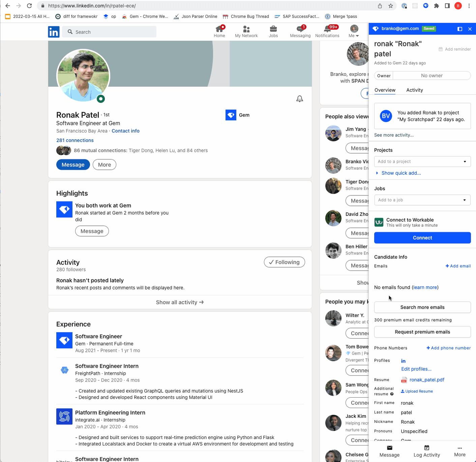The image size is (476, 462).
Task: Open the My Network icon
Action: click(246, 29)
